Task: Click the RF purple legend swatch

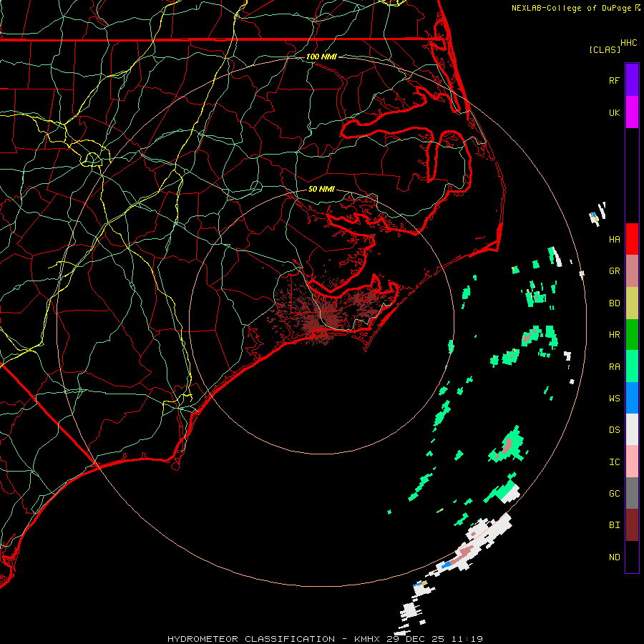Action: click(x=632, y=80)
